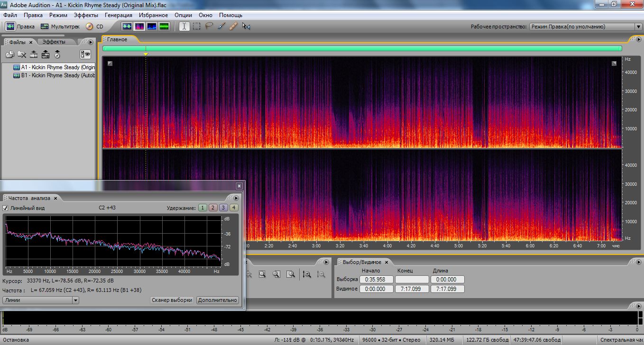Click the top-right corner icon in spectrogram

[x=614, y=63]
